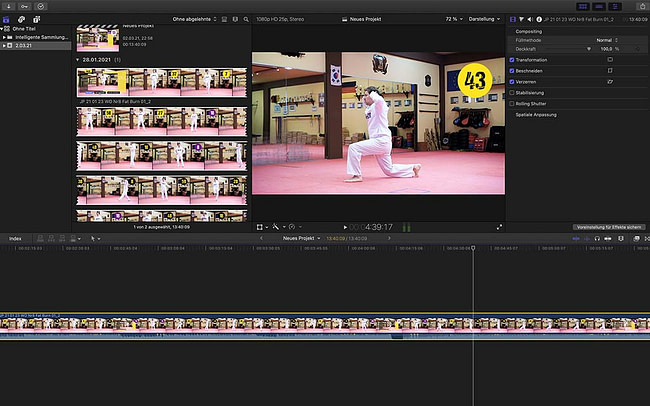Toggle inspector panel layout button at top
The height and width of the screenshot is (406, 650).
pos(615,6)
